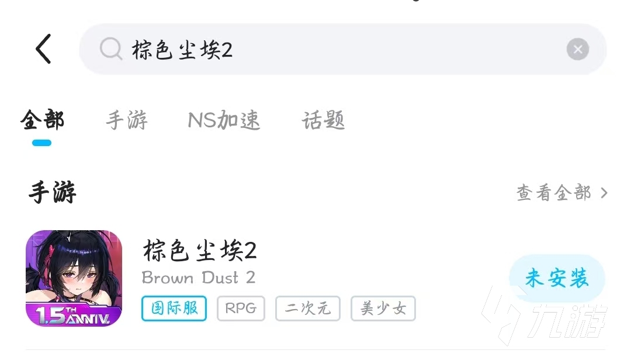Click the search magnifier icon
This screenshot has height=364, width=631.
(x=110, y=48)
